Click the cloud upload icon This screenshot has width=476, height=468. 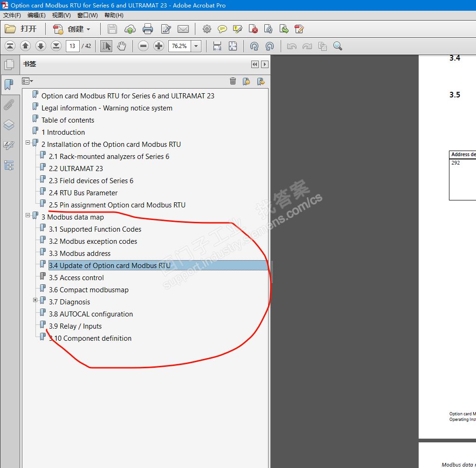tap(130, 29)
